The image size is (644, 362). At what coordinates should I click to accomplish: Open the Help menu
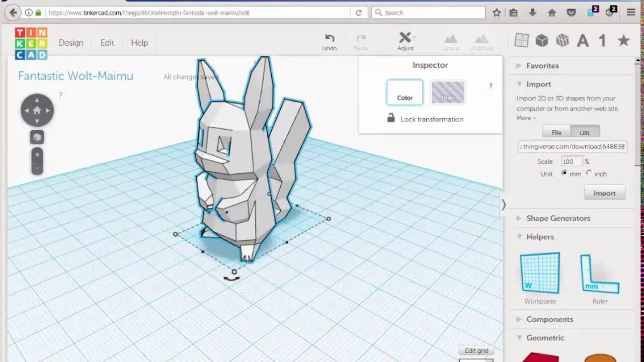click(139, 43)
